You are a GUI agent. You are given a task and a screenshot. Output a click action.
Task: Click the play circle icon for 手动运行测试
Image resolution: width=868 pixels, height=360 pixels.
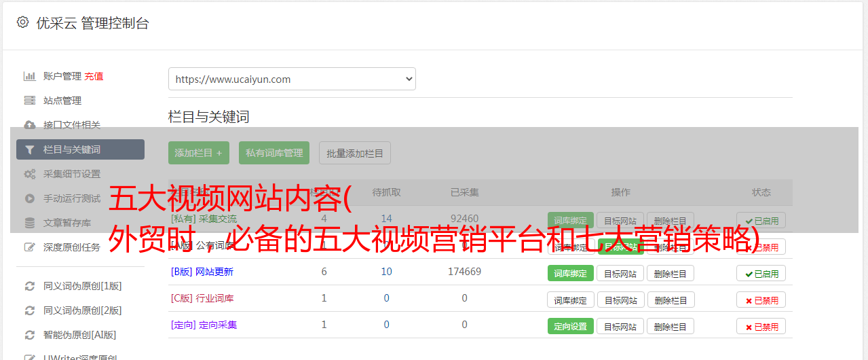pos(29,198)
